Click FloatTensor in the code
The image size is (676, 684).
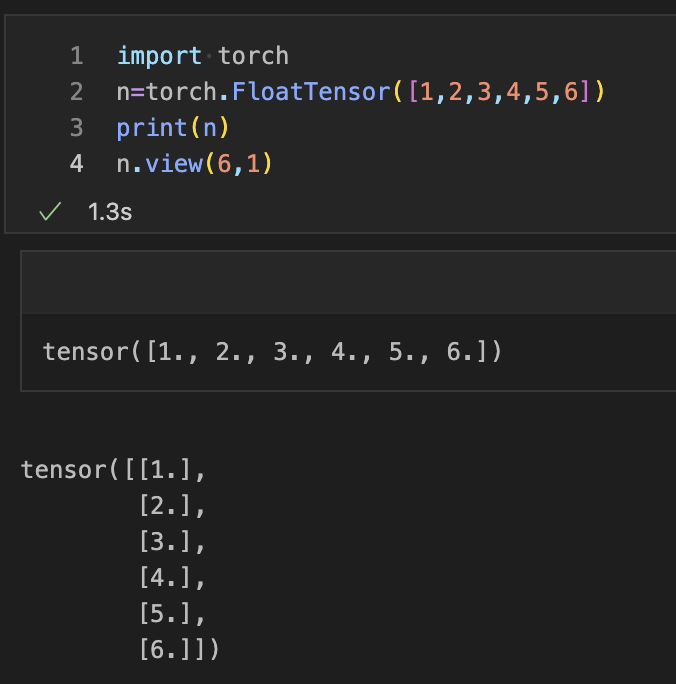(x=310, y=92)
